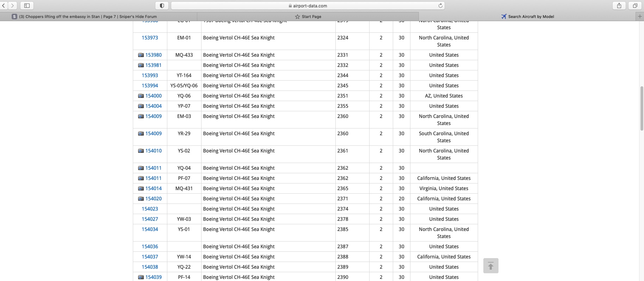Click the page vertical scrollbar thumb
Viewport: 644px width, 281px height.
[642, 108]
